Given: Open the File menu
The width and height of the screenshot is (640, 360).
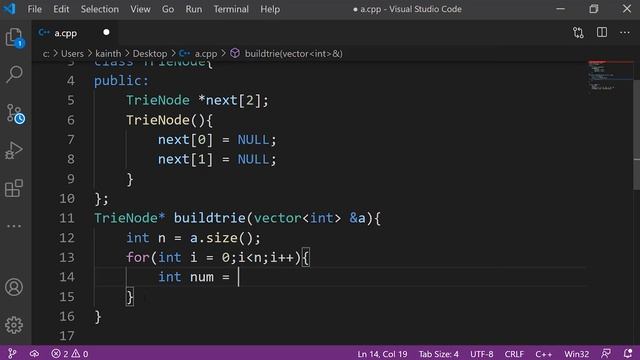Looking at the screenshot, I should (x=35, y=9).
